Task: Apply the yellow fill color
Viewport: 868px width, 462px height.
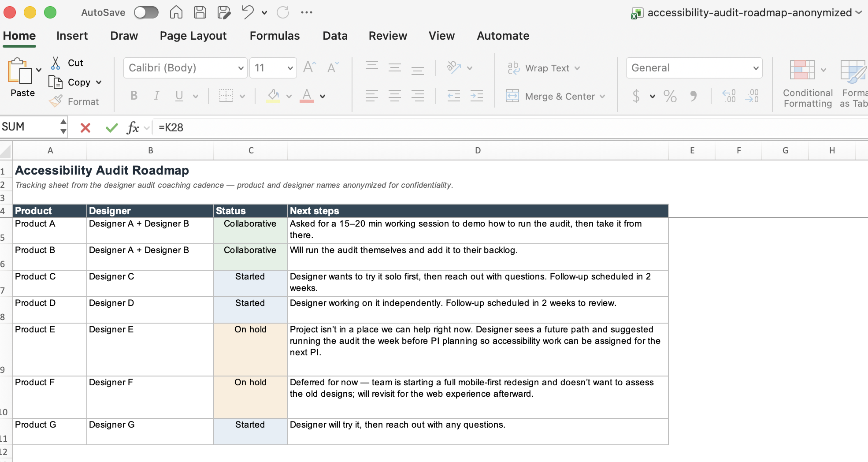Action: tap(273, 96)
